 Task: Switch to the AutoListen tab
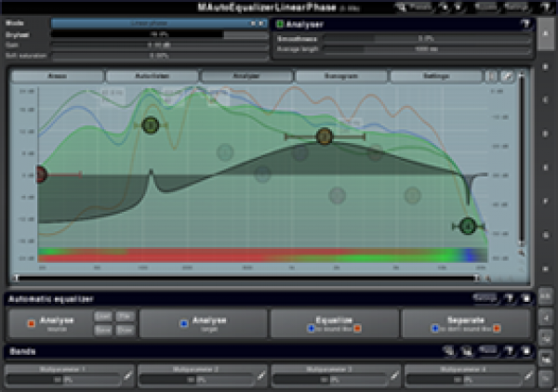click(x=152, y=76)
